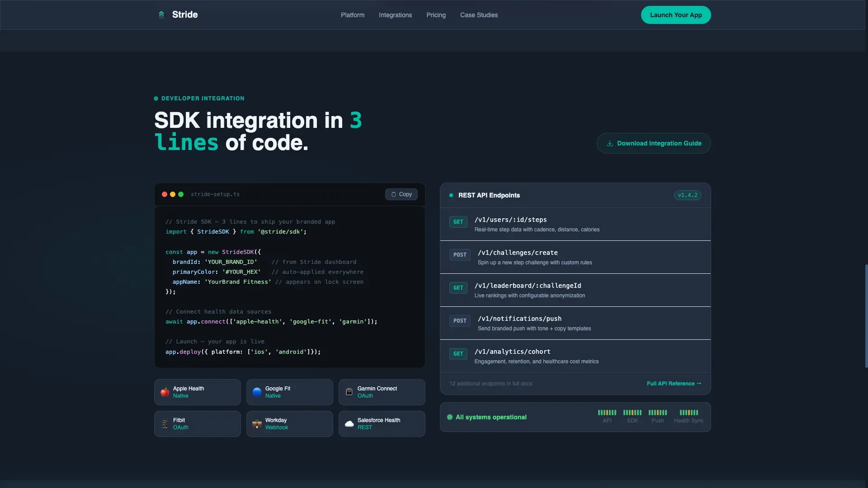The width and height of the screenshot is (868, 488).
Task: Click the /v1/challenges/create endpoint path
Action: click(518, 253)
